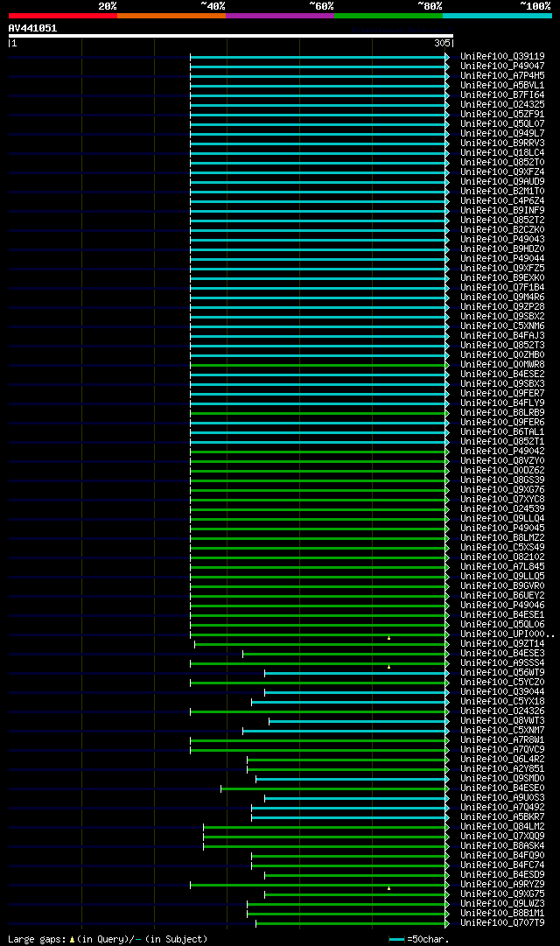The image size is (560, 946).
Task: Click the UniRef100_C5YCZ0 label
Action: [x=502, y=683]
